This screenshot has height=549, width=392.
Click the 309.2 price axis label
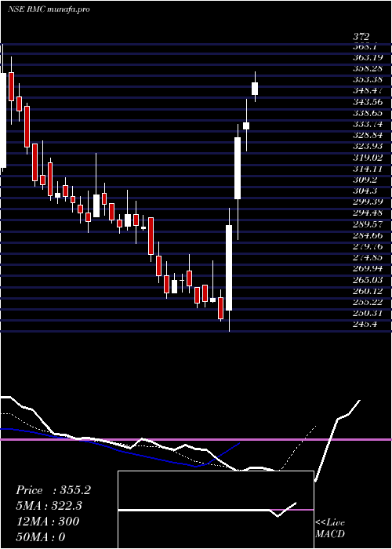click(x=365, y=180)
